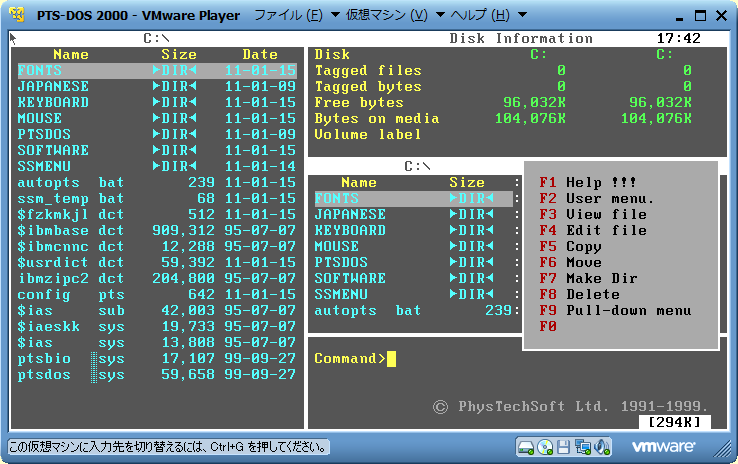Select $usrdict dct file
Screen dimensions: 738x464
157,263
